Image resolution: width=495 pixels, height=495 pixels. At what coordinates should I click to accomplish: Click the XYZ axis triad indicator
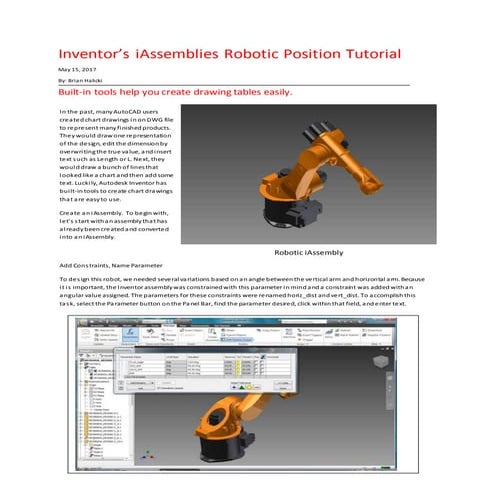[148, 455]
